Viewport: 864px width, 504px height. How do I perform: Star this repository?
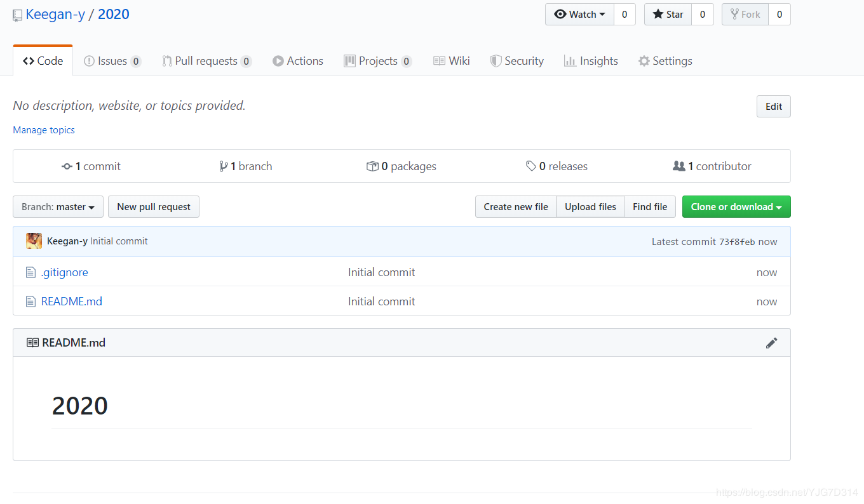(668, 15)
